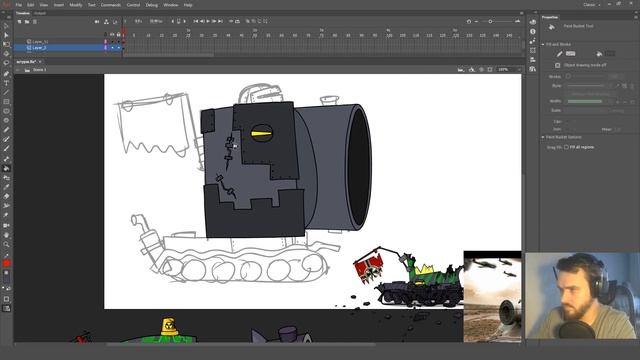The width and height of the screenshot is (640, 360).
Task: Select the Lasso tool
Action: [6, 63]
